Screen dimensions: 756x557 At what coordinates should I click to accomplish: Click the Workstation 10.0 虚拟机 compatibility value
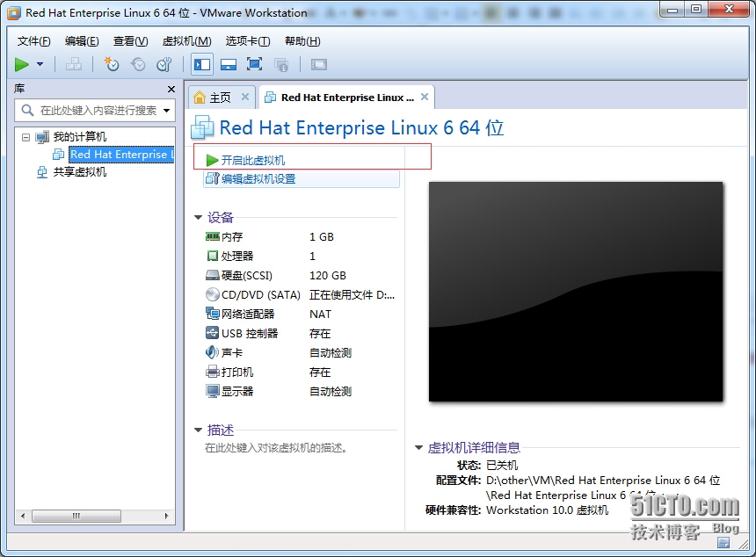pos(548,510)
